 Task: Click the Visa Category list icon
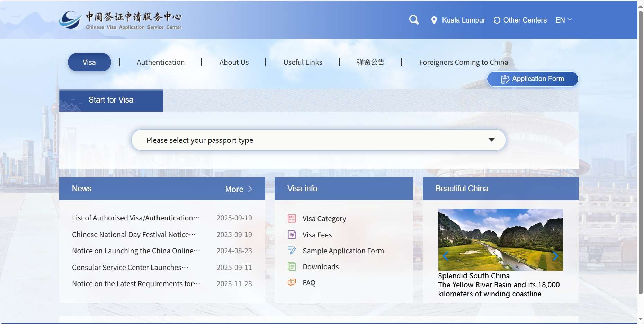click(x=292, y=219)
